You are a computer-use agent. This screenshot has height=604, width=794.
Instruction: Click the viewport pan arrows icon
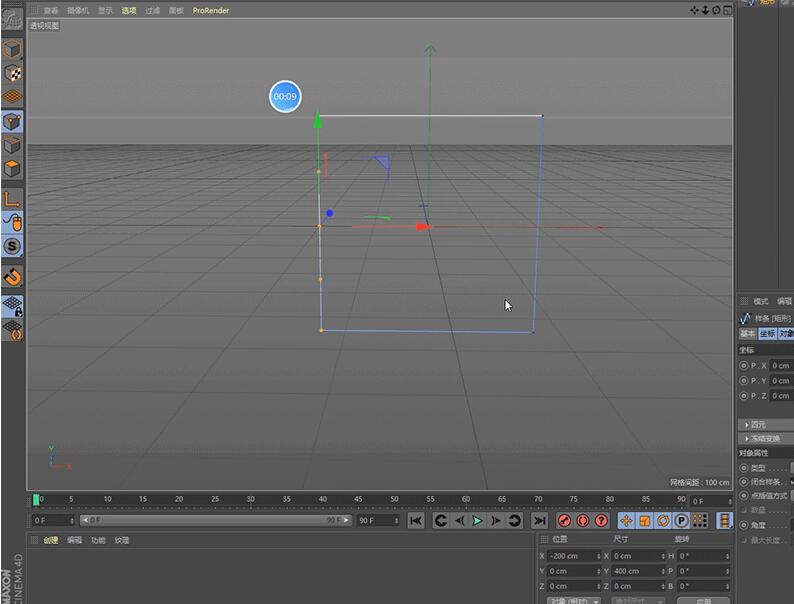(694, 10)
